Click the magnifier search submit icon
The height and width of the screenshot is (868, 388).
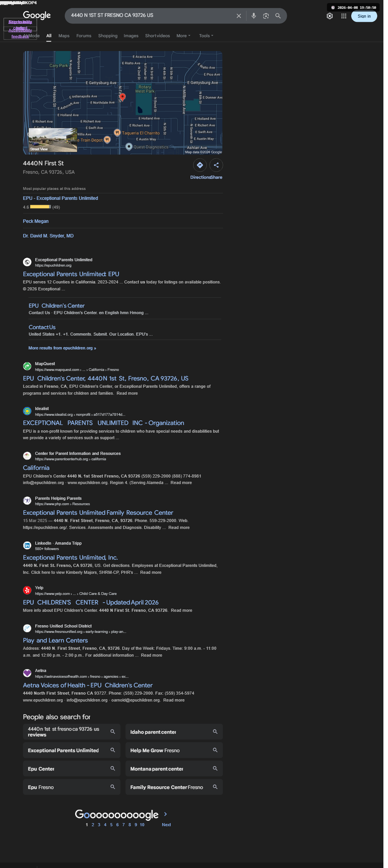[278, 16]
